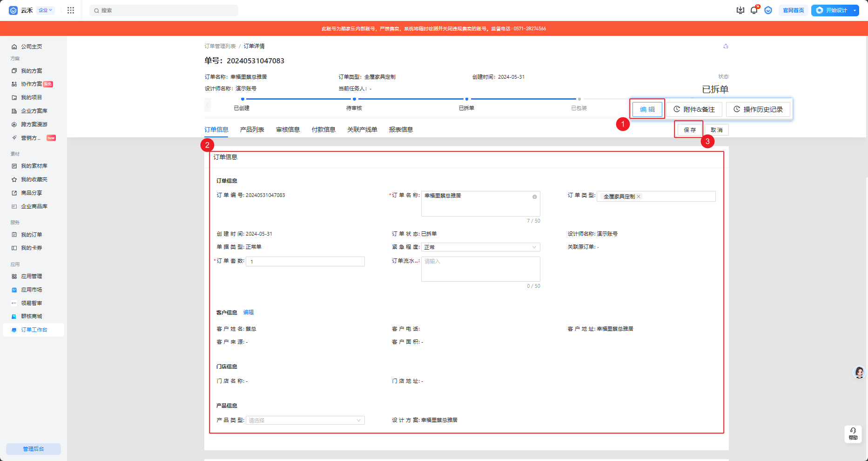Switch to the 付款信息 tab

pyautogui.click(x=323, y=129)
